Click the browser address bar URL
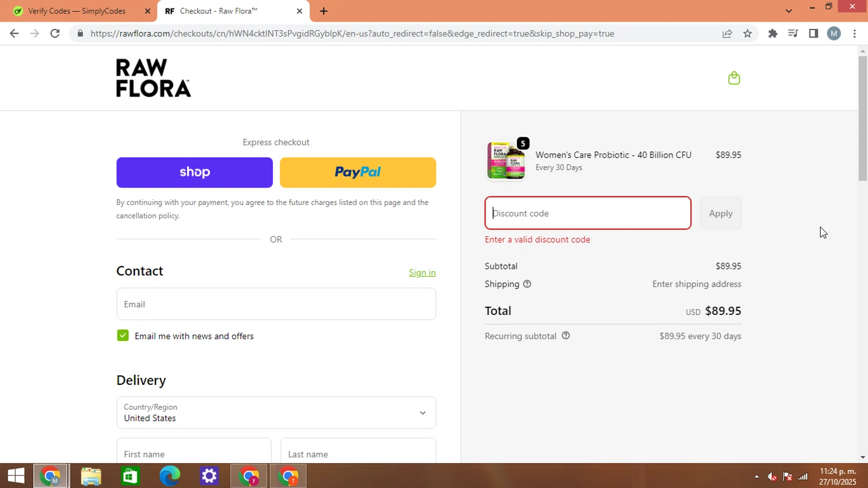The image size is (868, 488). 352,34
